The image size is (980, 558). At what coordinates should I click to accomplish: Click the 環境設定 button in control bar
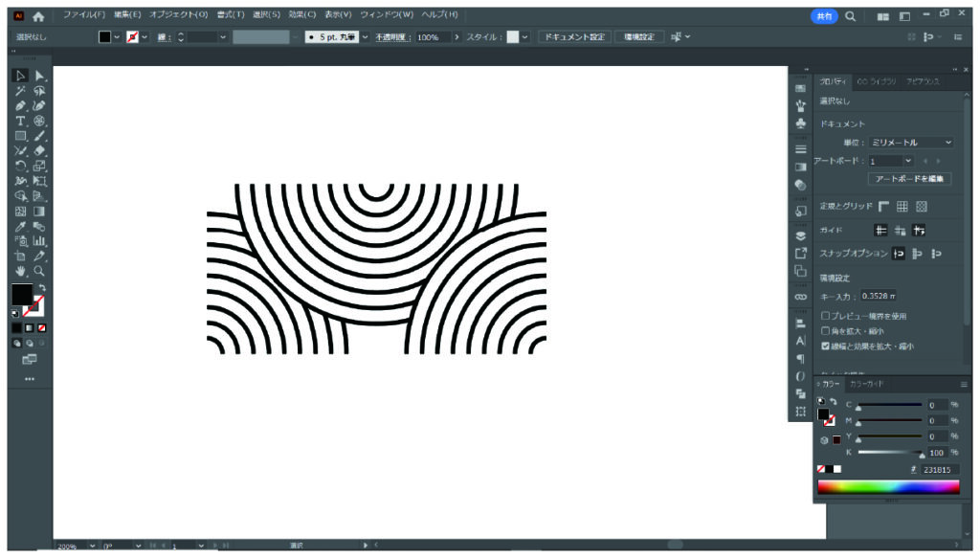(x=638, y=37)
